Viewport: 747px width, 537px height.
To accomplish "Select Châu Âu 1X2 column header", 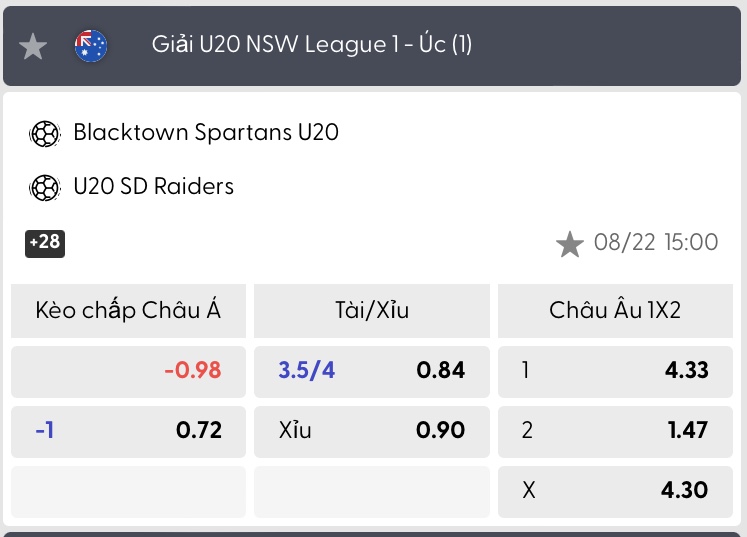I will [615, 311].
